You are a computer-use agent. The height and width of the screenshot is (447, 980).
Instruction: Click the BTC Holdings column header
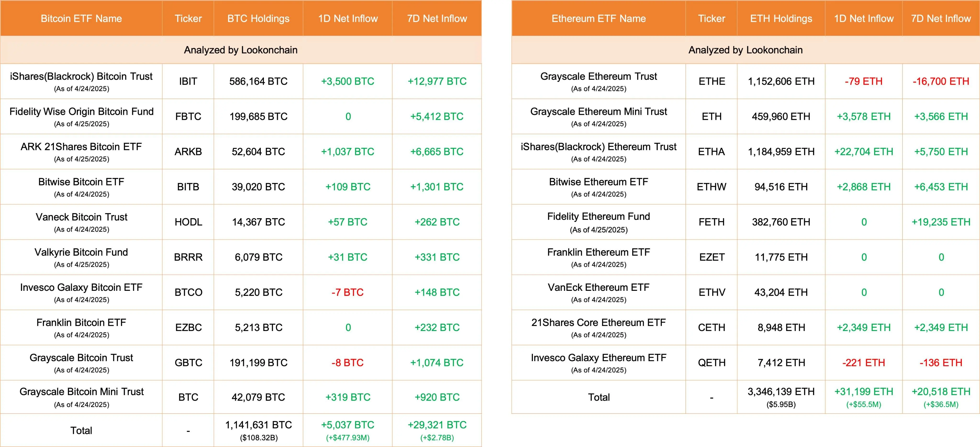[x=258, y=19]
